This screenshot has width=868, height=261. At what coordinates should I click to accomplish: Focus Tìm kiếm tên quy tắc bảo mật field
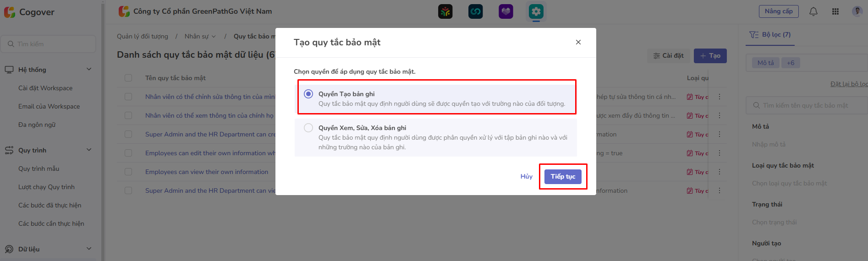point(808,105)
